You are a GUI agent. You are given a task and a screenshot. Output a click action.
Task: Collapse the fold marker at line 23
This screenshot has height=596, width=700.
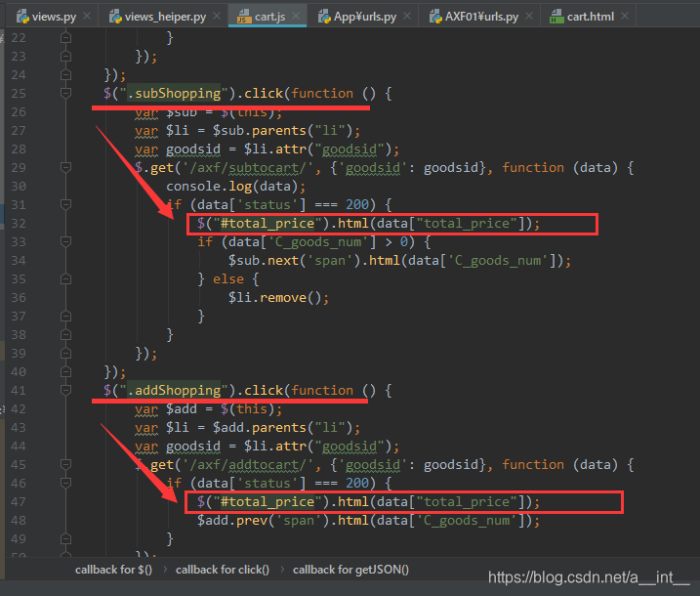[65, 57]
